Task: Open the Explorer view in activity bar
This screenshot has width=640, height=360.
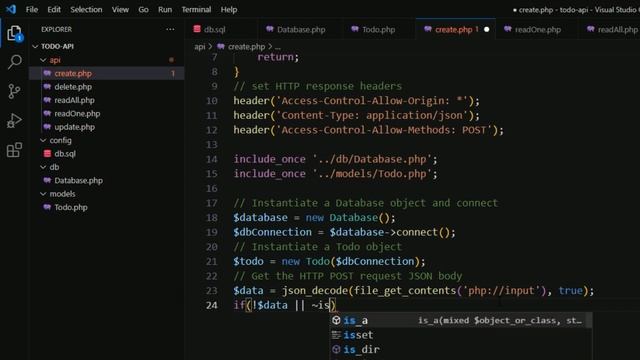Action: (14, 33)
